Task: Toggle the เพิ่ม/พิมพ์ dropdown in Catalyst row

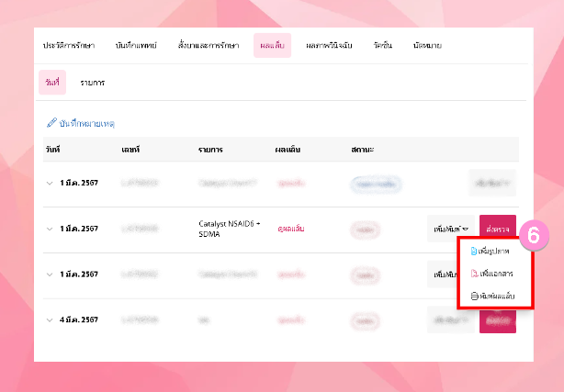Action: click(451, 229)
